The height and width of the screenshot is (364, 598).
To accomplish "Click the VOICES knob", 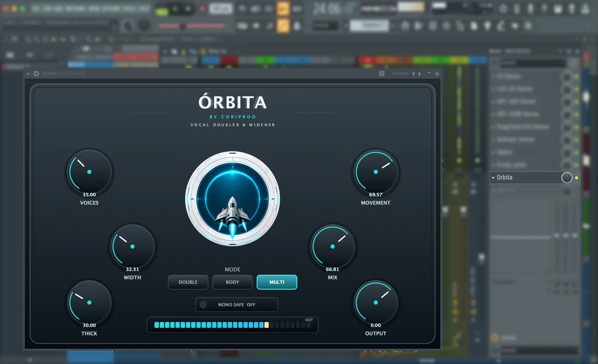I will pyautogui.click(x=89, y=172).
